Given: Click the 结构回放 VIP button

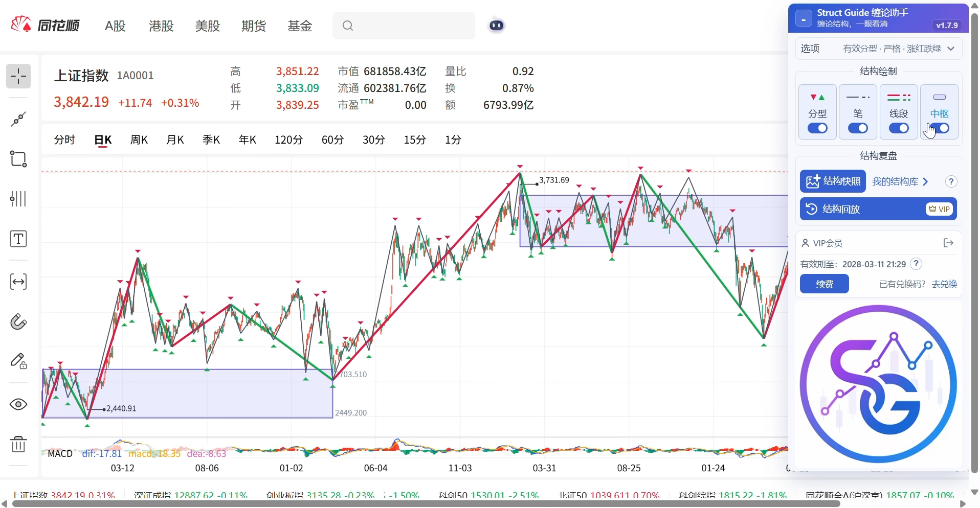Looking at the screenshot, I should 878,209.
